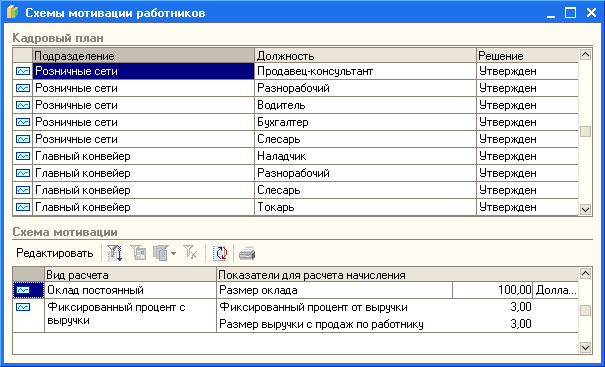Sort by Подразделение column header
Screen dimensions: 605x367
click(143, 56)
